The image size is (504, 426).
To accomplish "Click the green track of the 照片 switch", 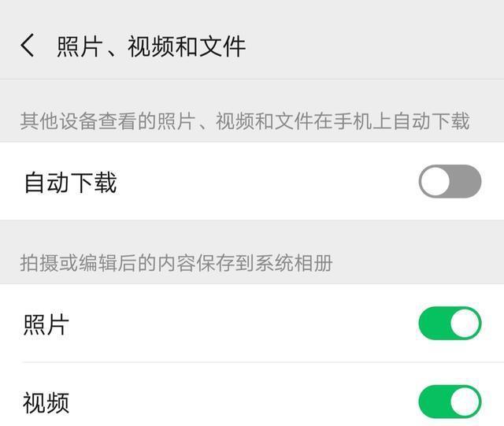I will [x=434, y=323].
